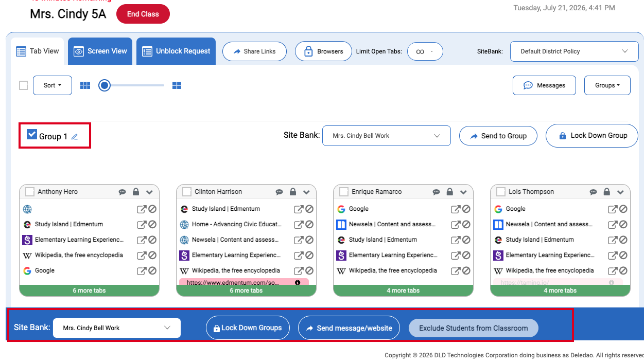Open SiteBank Default District Policy dropdown

tap(575, 51)
